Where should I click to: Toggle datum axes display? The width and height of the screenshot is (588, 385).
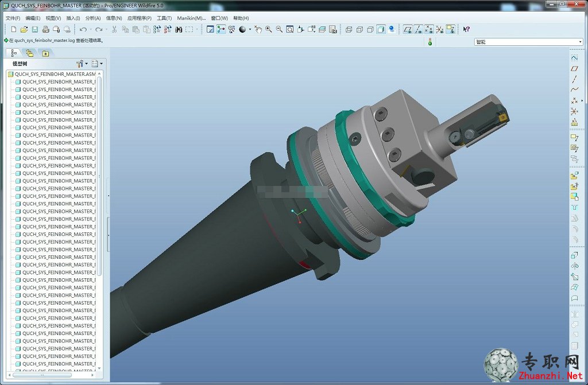(419, 29)
